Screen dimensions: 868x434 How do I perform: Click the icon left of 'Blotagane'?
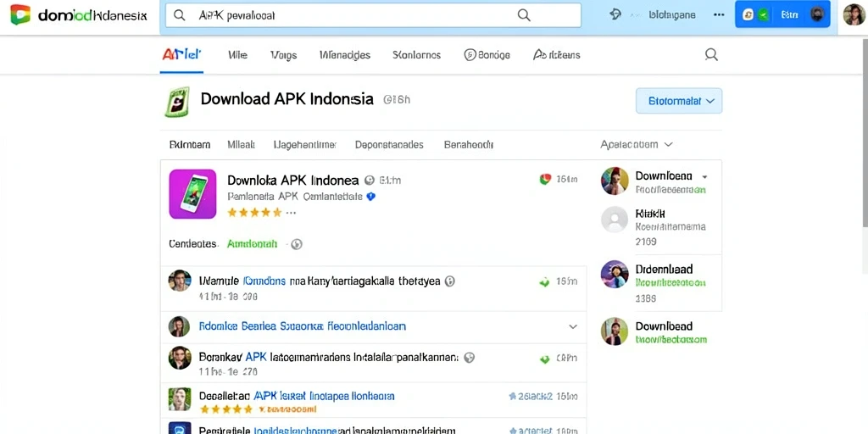pos(615,14)
